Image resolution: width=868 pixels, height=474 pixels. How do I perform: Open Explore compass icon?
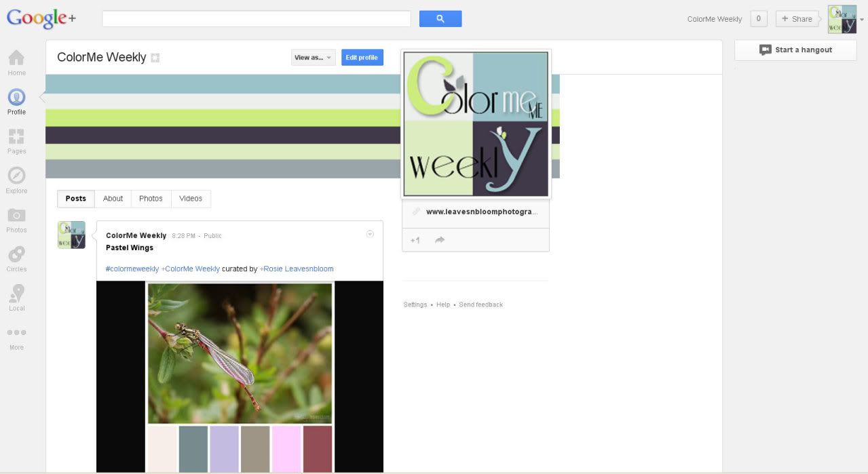coord(17,180)
